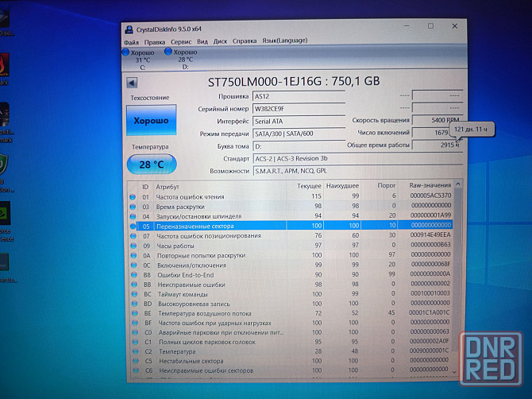Select the Запуски/остановки шпинделя attribute text
The image size is (532, 399).
[x=199, y=216]
